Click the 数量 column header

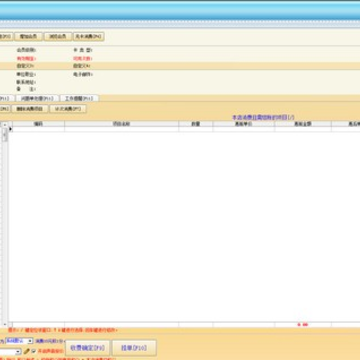[x=196, y=124]
